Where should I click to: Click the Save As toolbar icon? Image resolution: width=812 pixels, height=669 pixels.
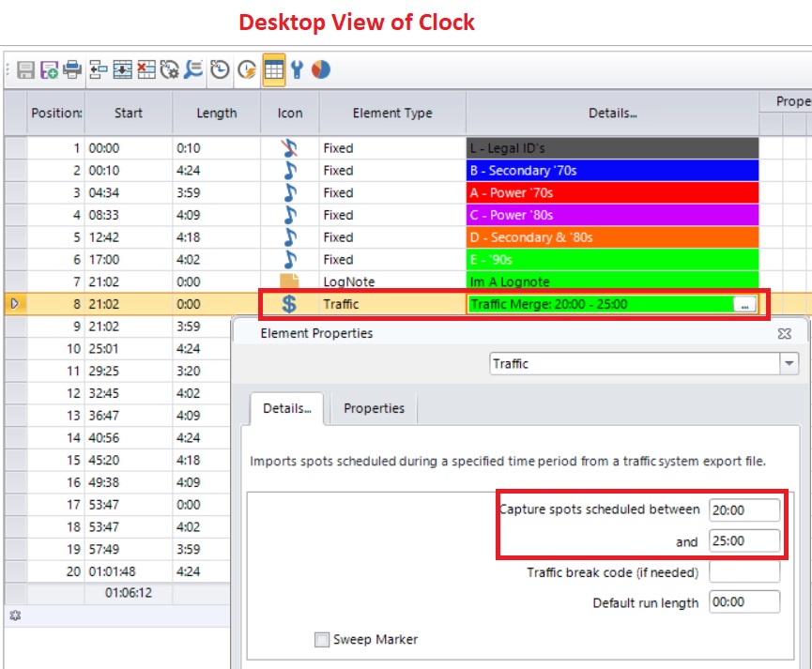(x=49, y=69)
